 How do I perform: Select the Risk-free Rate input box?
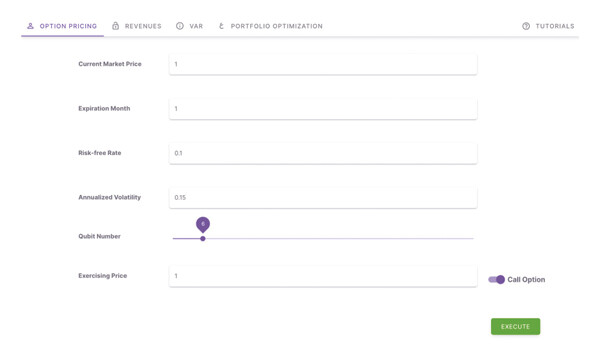point(323,153)
